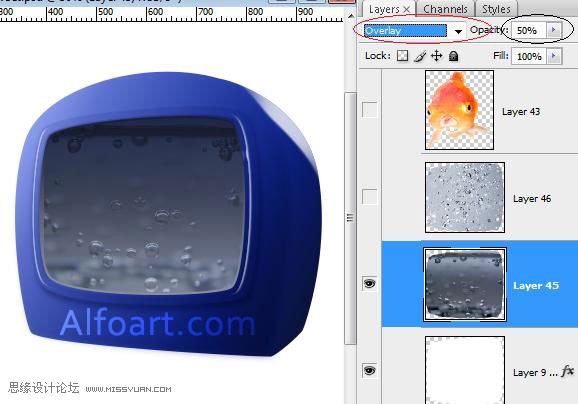Viewport: 578px width, 404px height.
Task: Click the Opacity 50% value field
Action: (528, 30)
